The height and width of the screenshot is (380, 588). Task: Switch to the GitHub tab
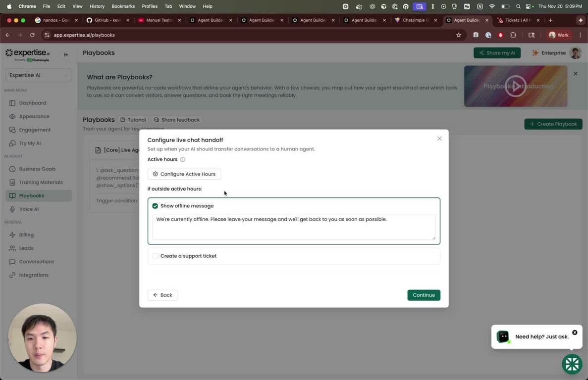pyautogui.click(x=107, y=20)
